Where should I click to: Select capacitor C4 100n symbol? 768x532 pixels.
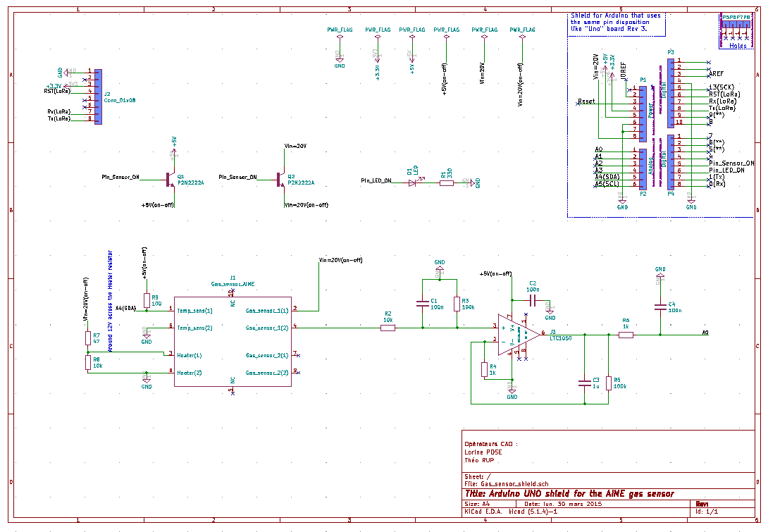(x=660, y=307)
